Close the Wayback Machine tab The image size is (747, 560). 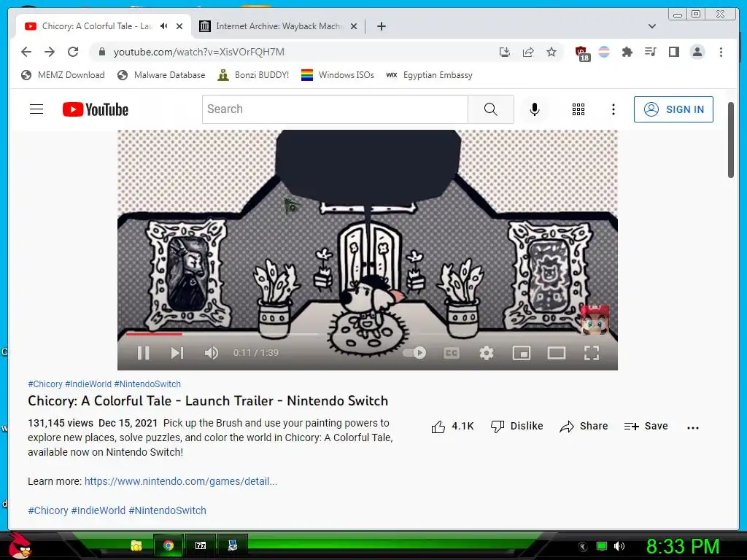coord(354,26)
